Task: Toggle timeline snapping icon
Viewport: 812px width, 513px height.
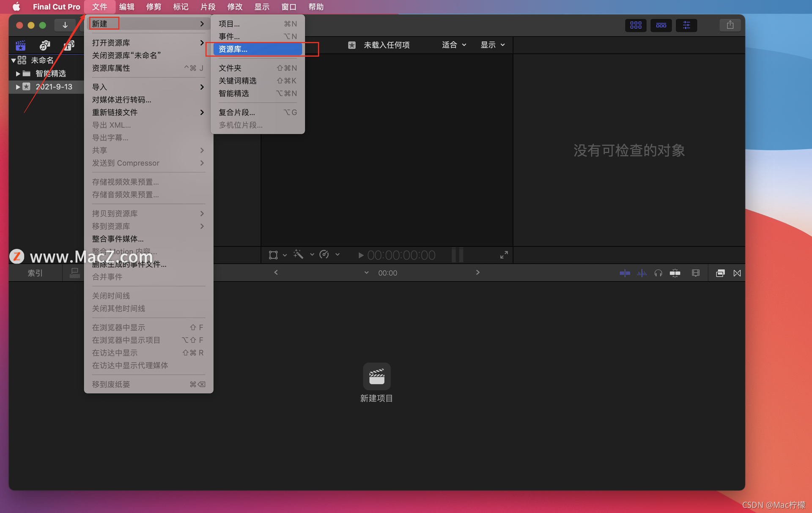Action: [675, 273]
